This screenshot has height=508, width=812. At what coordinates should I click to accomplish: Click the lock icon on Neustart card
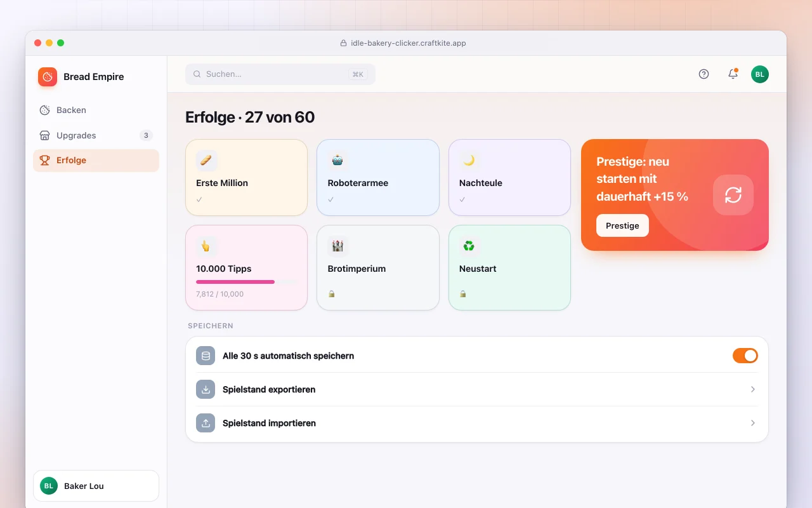point(462,294)
